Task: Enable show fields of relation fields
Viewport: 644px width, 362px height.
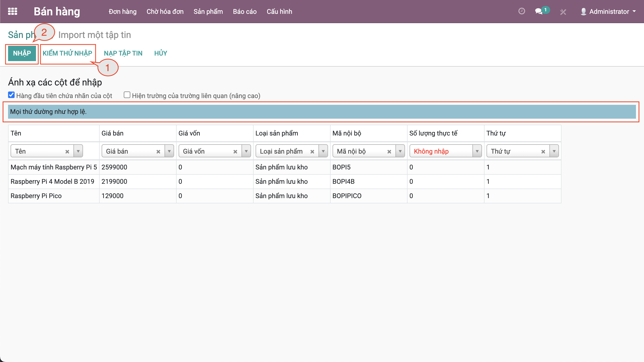Action: click(x=127, y=95)
